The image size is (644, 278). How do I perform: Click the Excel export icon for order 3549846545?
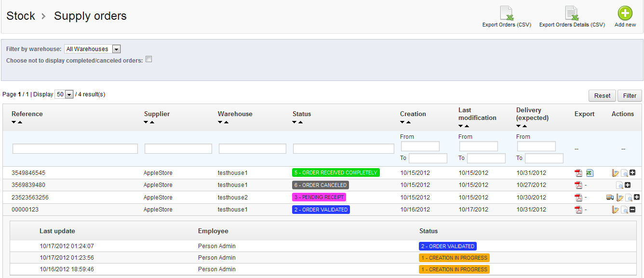click(x=590, y=173)
